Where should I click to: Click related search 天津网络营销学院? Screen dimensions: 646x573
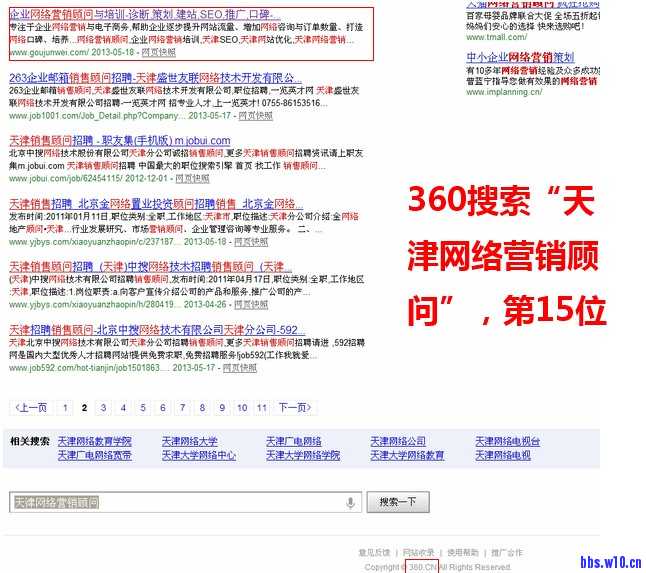94,441
